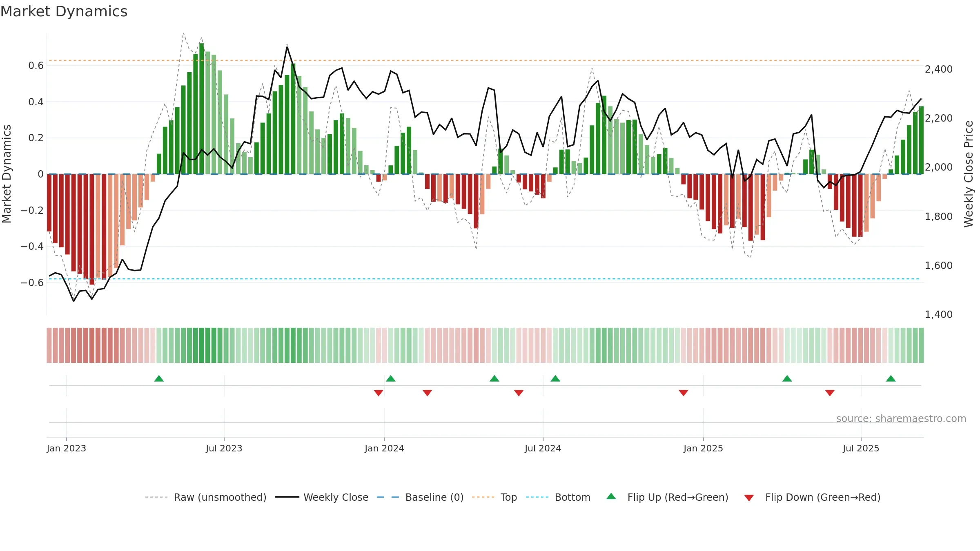Click the 0.2 left axis tick label
This screenshot has width=980, height=551.
36,138
